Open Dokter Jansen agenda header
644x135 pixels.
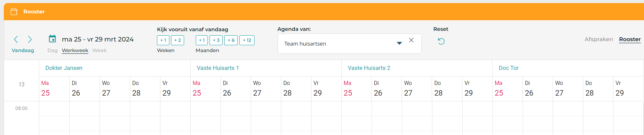coord(64,68)
